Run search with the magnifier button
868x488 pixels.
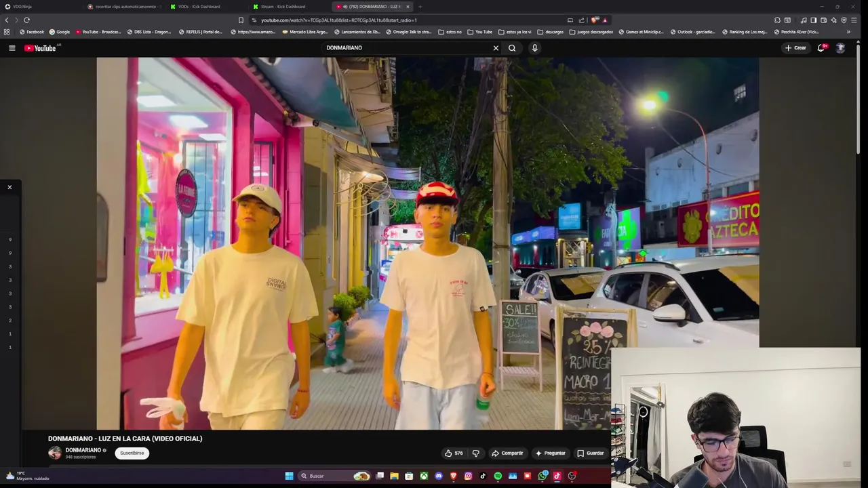tap(512, 48)
